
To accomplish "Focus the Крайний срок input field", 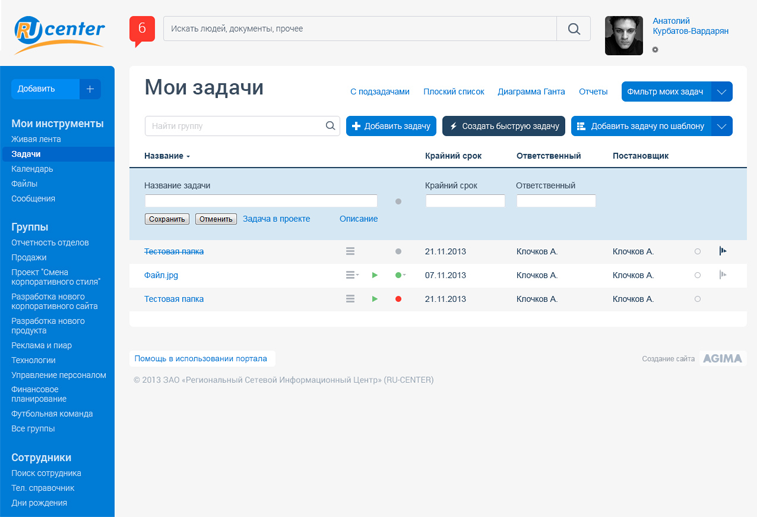I will point(465,201).
